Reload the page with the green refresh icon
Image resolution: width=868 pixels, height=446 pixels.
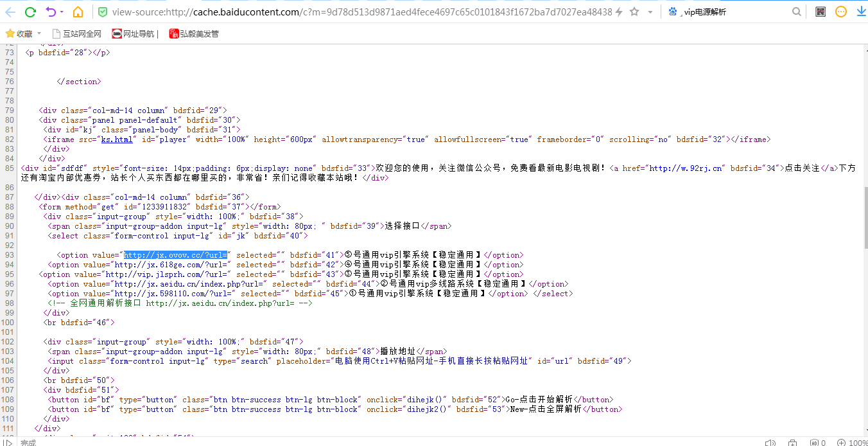(30, 12)
